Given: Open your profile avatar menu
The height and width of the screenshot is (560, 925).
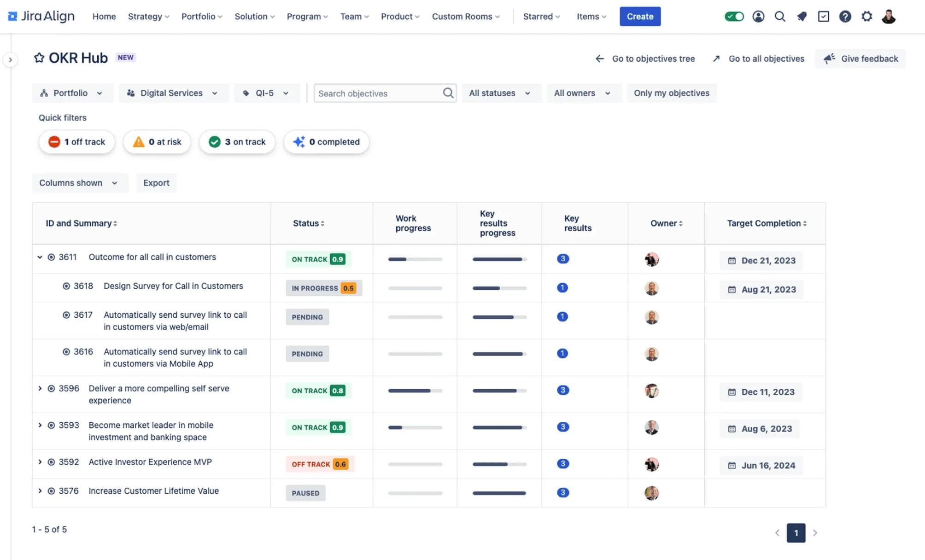Looking at the screenshot, I should [889, 16].
